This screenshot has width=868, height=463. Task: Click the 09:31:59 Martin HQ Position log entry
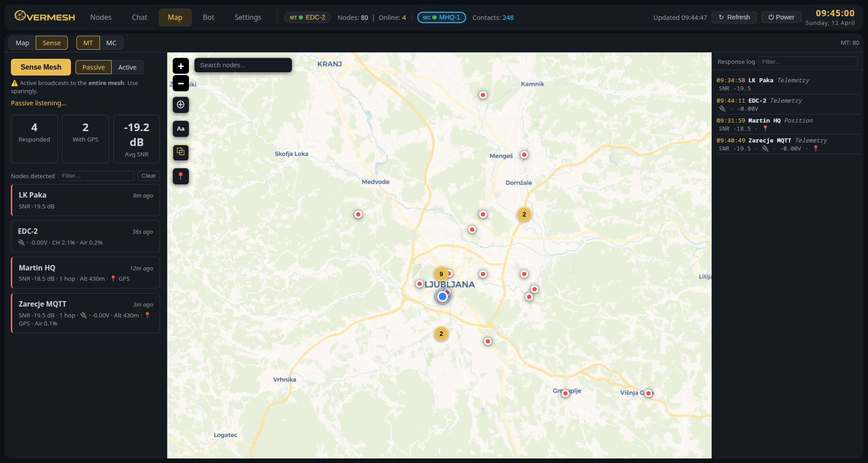tap(788, 124)
